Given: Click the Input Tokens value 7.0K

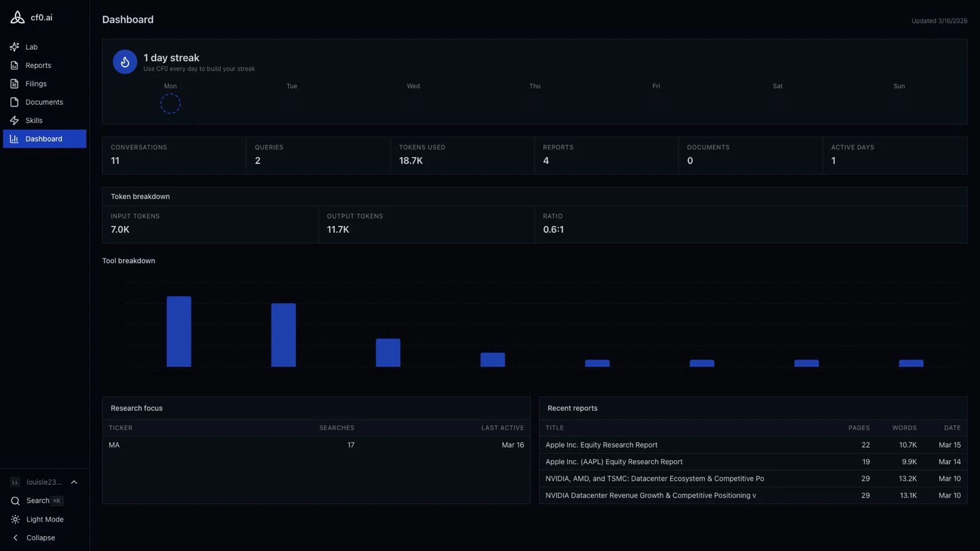Looking at the screenshot, I should click(120, 230).
